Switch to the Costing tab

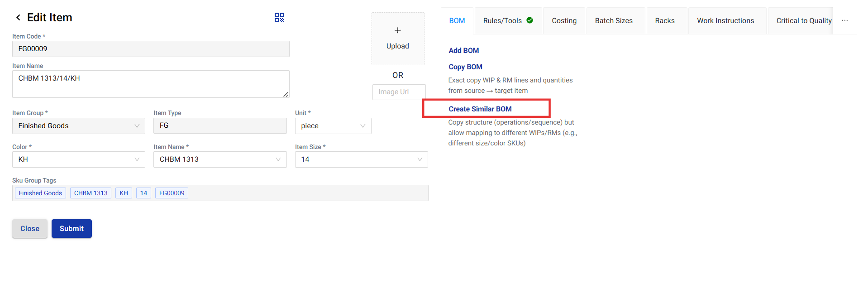click(x=564, y=21)
